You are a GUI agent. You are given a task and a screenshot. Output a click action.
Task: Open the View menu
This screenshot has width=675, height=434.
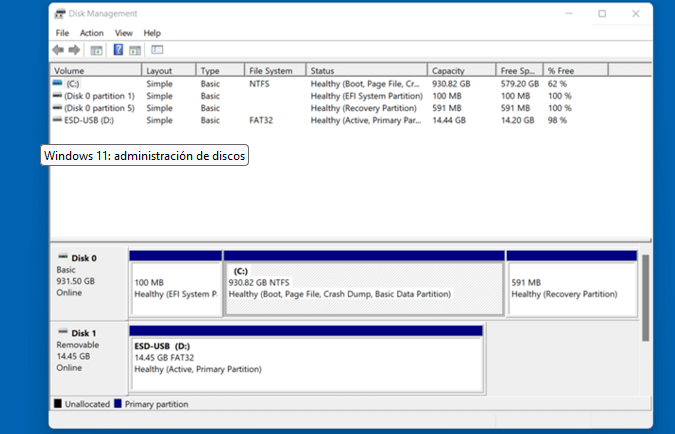click(x=124, y=33)
